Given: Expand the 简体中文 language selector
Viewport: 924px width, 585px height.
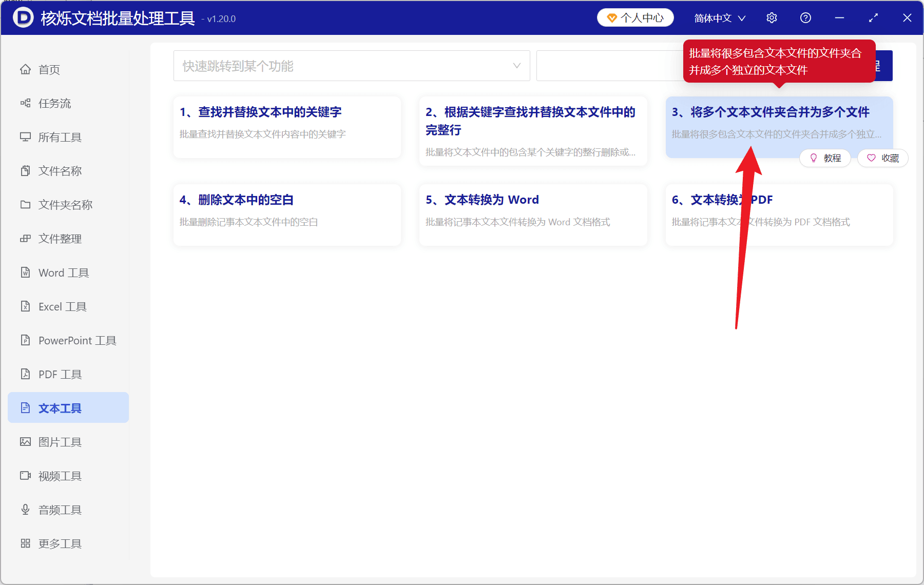Looking at the screenshot, I should [719, 17].
